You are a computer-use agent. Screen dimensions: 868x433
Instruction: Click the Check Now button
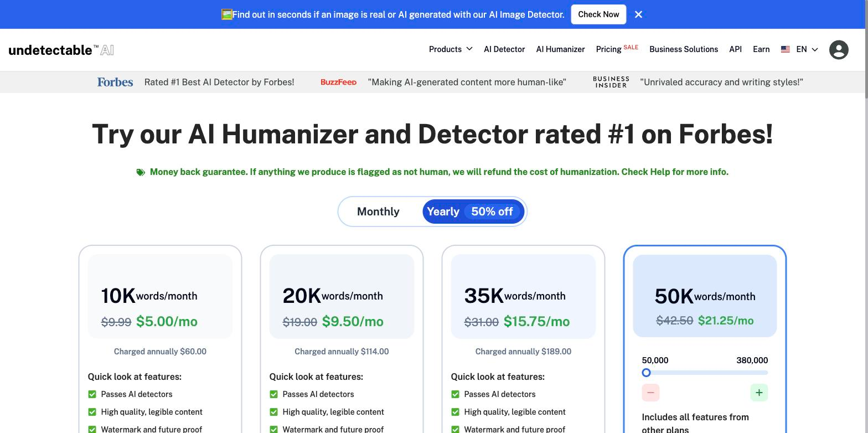(598, 14)
